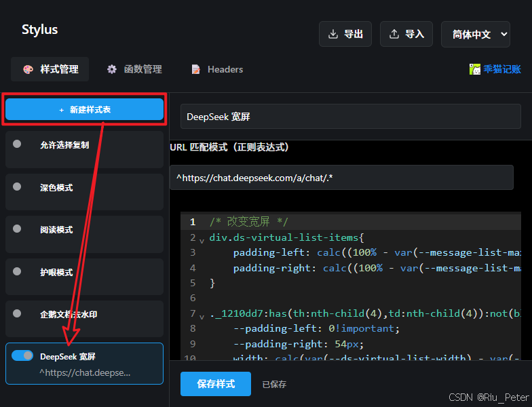The image size is (532, 407).
Task: Click the palette icon for 样式管理
Action: tap(28, 69)
